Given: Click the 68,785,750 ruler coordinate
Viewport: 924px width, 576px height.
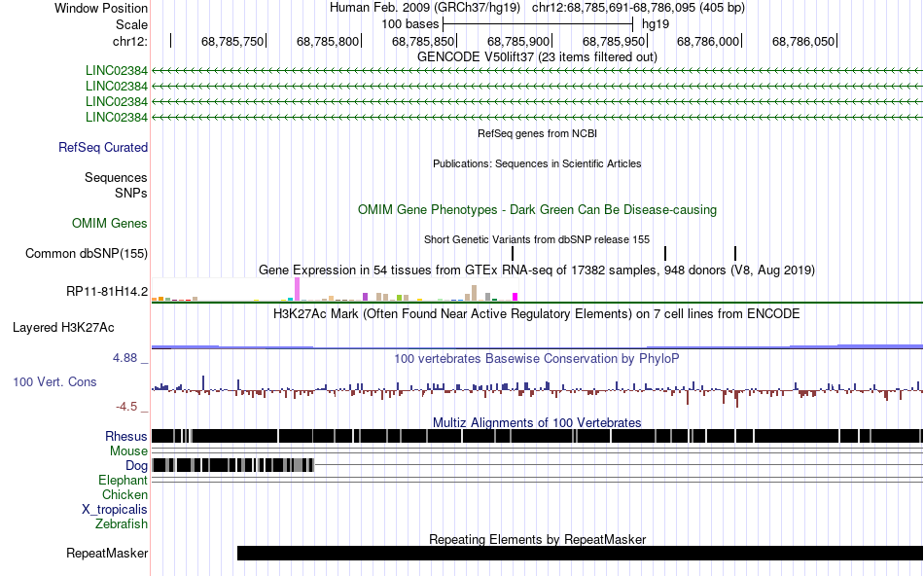Looking at the screenshot, I should (232, 41).
